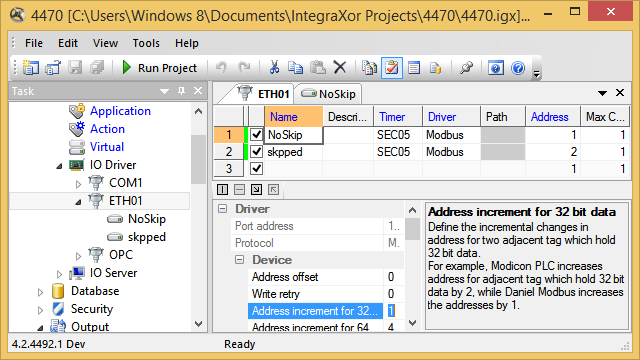Select the NoSkip device in tree
The image size is (640, 360).
(147, 219)
